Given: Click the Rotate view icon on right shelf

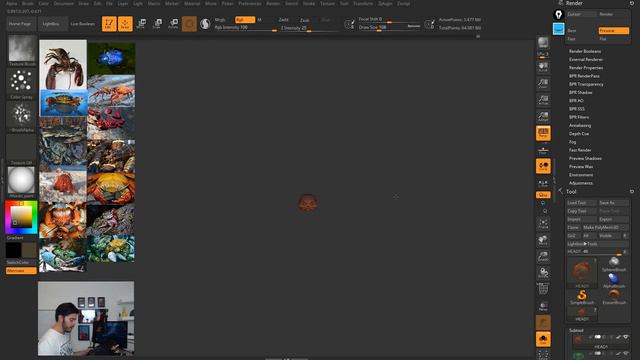Looking at the screenshot, I should 543,273.
